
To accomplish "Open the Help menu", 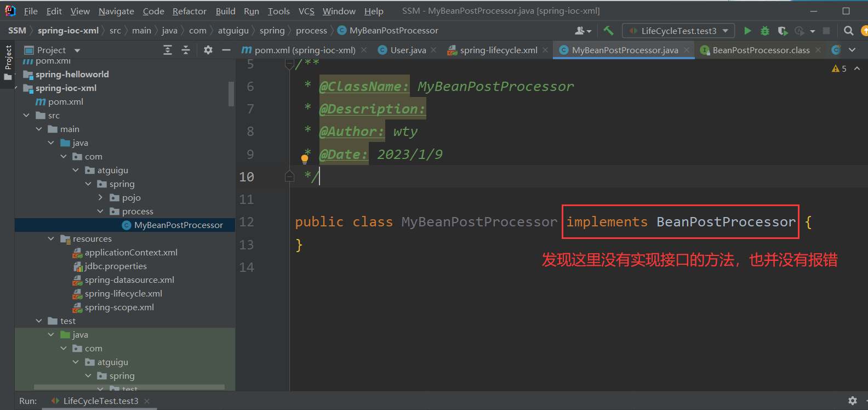I will point(374,11).
